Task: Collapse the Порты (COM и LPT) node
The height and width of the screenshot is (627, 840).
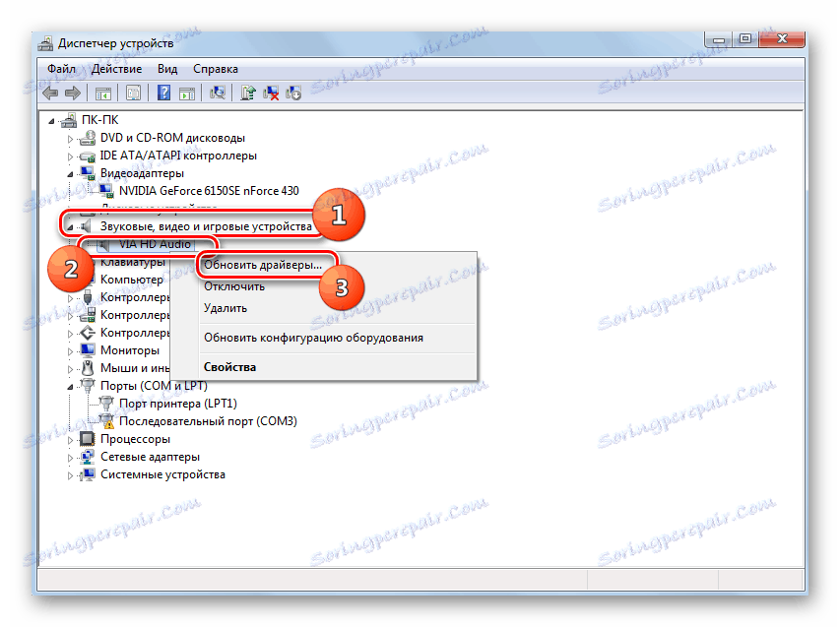Action: [x=70, y=387]
